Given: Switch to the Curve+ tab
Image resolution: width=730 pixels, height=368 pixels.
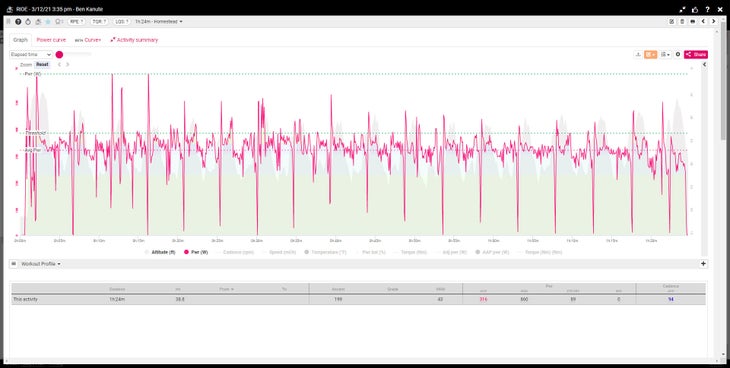Looking at the screenshot, I should click(x=88, y=40).
